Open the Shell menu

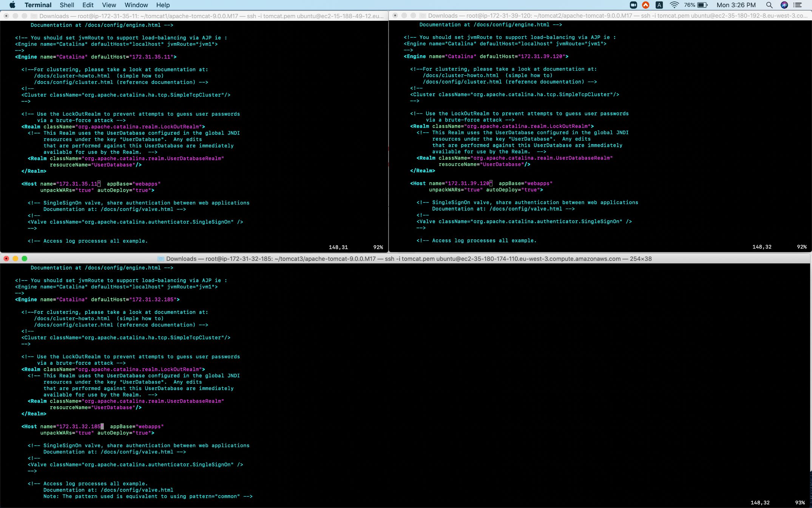click(x=67, y=5)
